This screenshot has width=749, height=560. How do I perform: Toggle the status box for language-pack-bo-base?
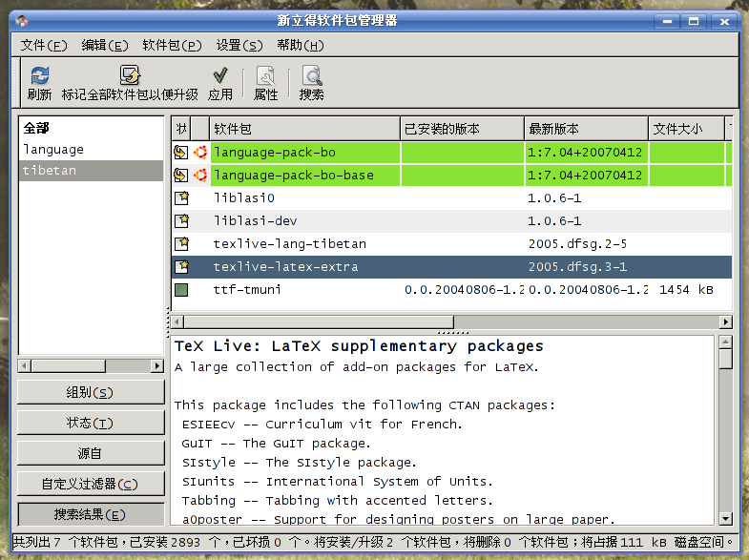(x=180, y=176)
